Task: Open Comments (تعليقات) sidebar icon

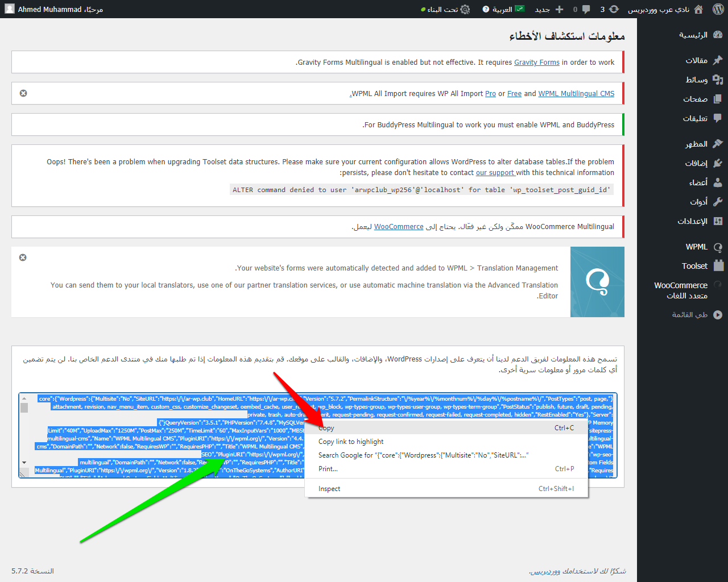Action: click(718, 118)
